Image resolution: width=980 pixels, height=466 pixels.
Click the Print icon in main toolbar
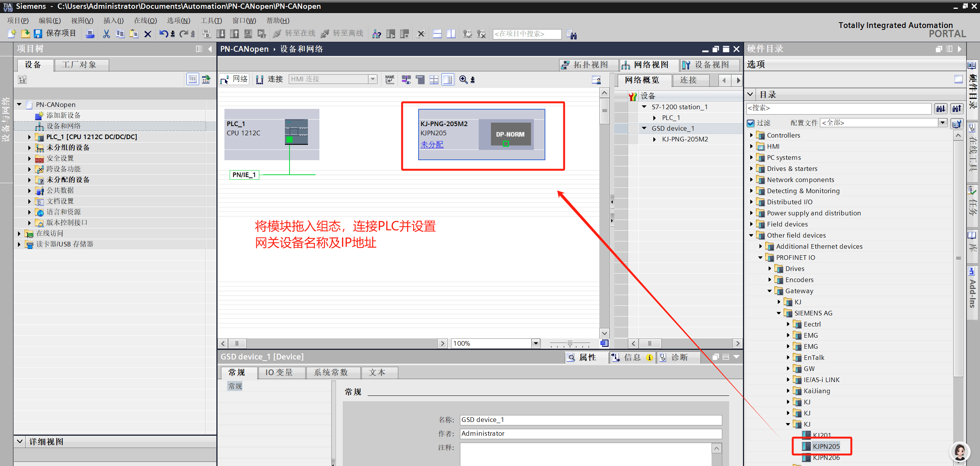point(90,34)
